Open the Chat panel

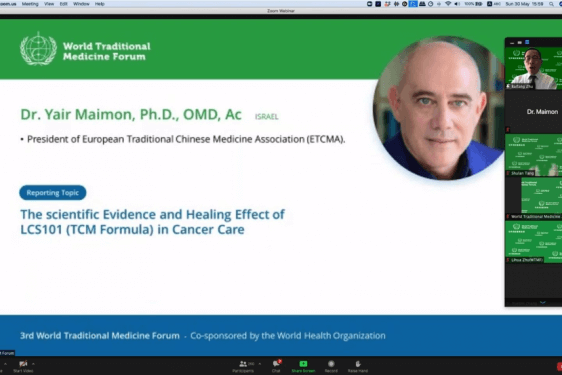point(276,366)
